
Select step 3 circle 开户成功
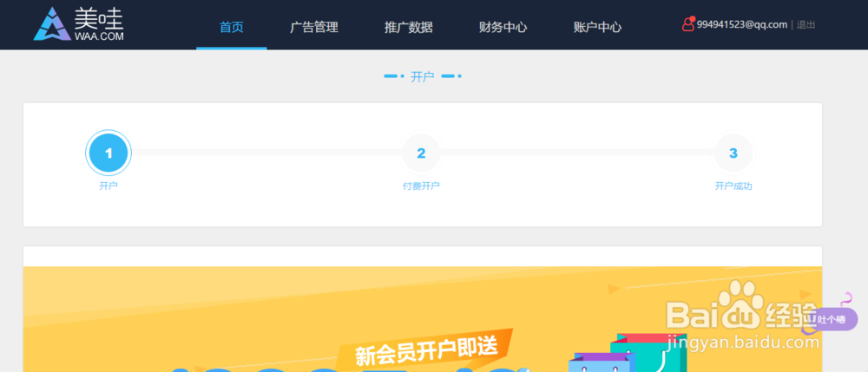point(733,153)
